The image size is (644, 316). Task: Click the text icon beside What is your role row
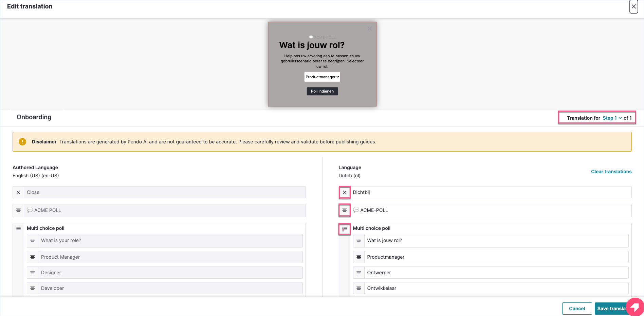click(33, 240)
